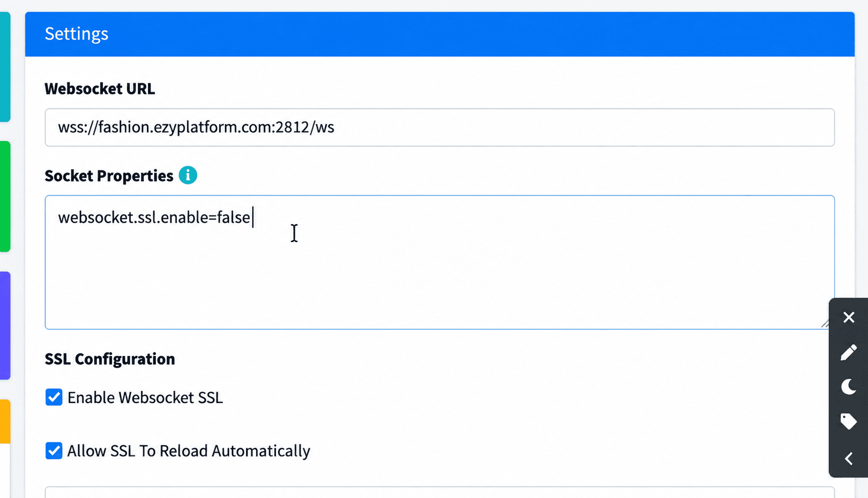Click the websocket.ssl.enable=false text
This screenshot has width=868, height=498.
pos(154,217)
